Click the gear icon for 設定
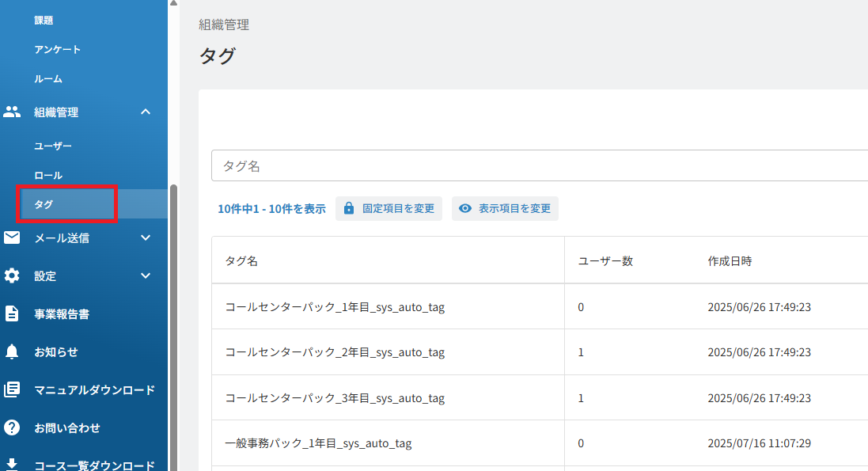 (x=12, y=276)
